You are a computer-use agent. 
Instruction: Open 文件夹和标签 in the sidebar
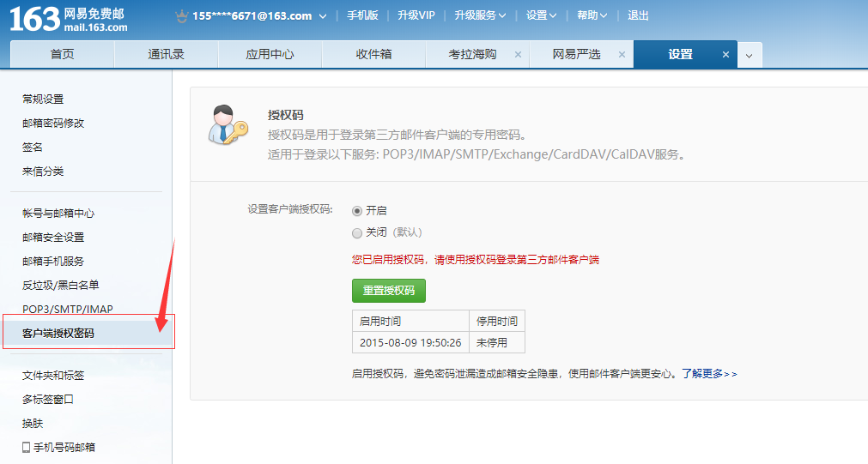pyautogui.click(x=53, y=376)
